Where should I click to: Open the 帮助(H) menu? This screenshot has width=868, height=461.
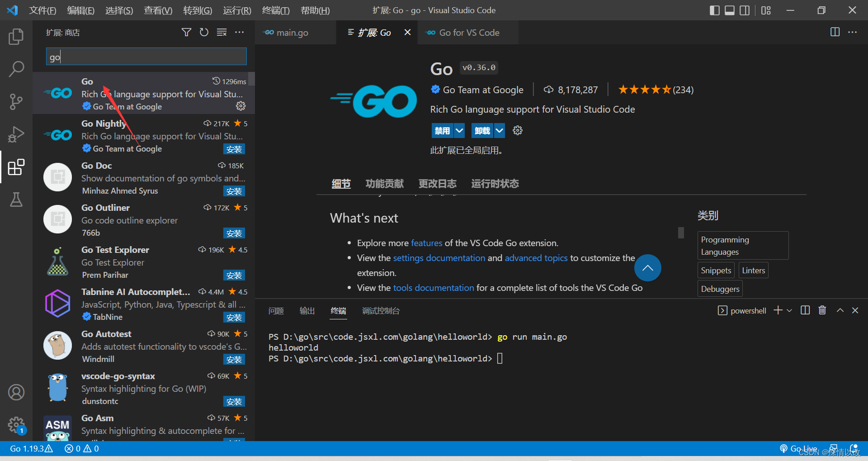pos(315,10)
